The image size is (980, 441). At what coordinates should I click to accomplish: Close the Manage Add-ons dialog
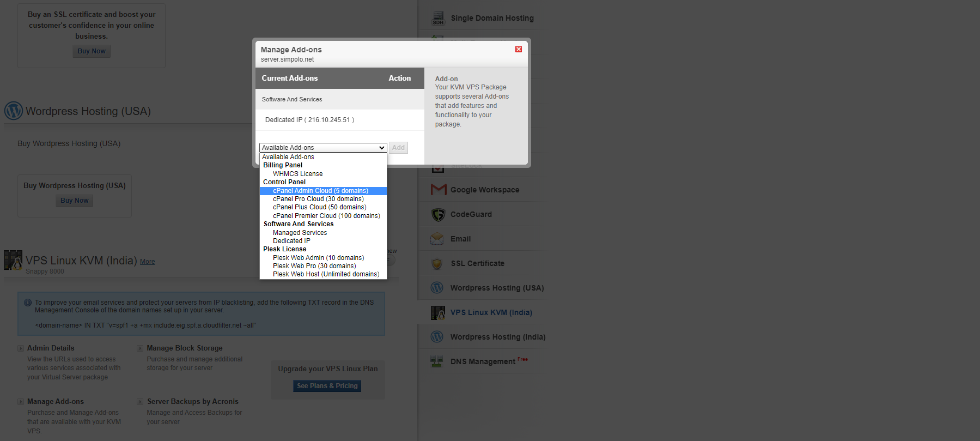click(518, 49)
